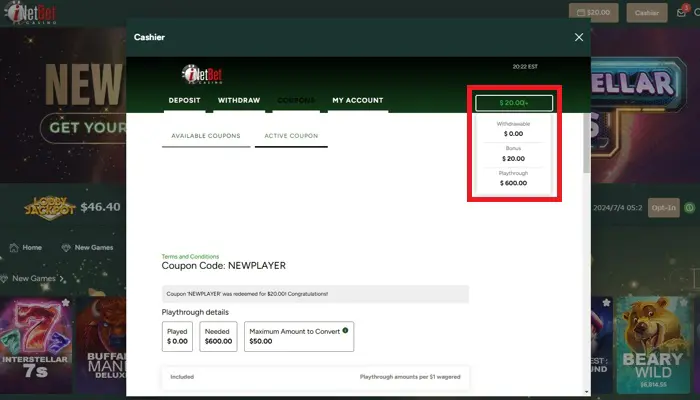This screenshot has width=700, height=400.
Task: Click the green info icon beside Opt-In
Action: pyautogui.click(x=689, y=208)
